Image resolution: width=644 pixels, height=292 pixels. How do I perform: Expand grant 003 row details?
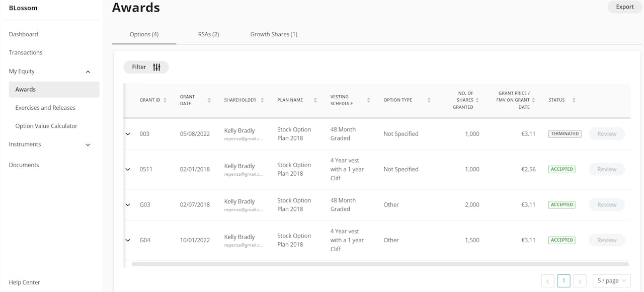(128, 134)
